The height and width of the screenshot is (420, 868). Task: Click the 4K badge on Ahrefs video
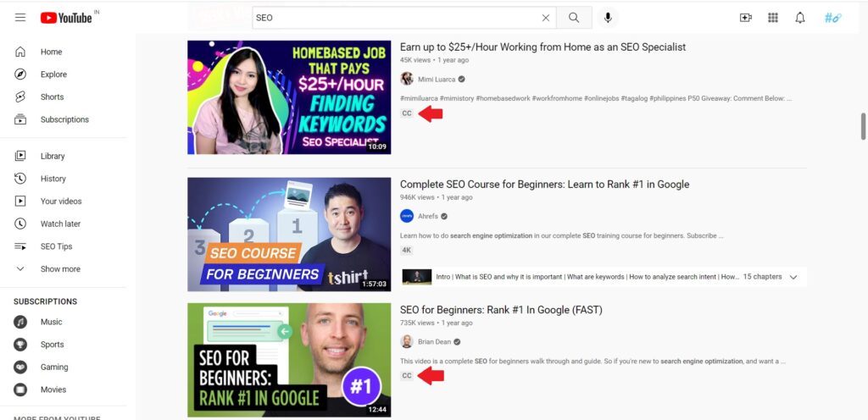pos(407,251)
